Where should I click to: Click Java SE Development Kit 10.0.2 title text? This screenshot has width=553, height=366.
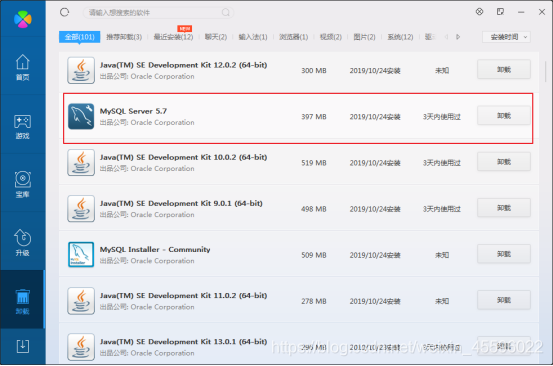(183, 157)
